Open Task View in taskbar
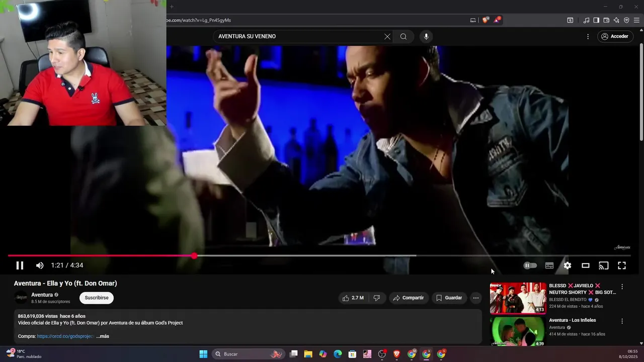The image size is (644, 362). (x=294, y=354)
